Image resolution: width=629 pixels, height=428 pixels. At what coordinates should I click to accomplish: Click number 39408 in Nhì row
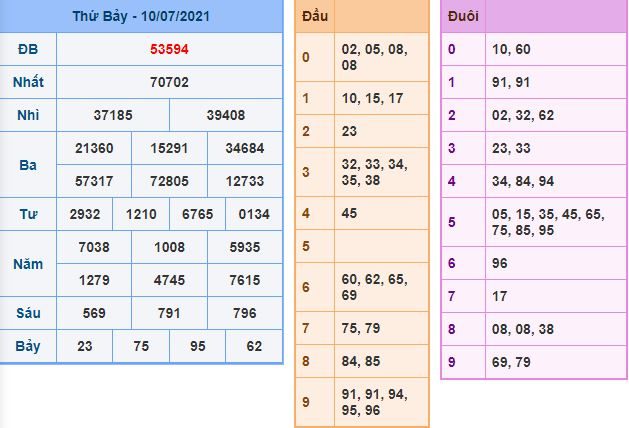[226, 115]
